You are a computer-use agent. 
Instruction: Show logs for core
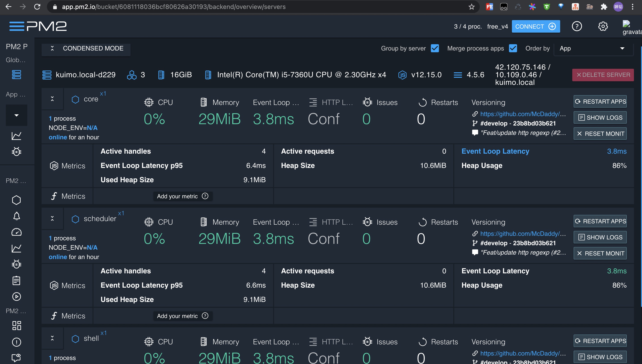point(600,117)
